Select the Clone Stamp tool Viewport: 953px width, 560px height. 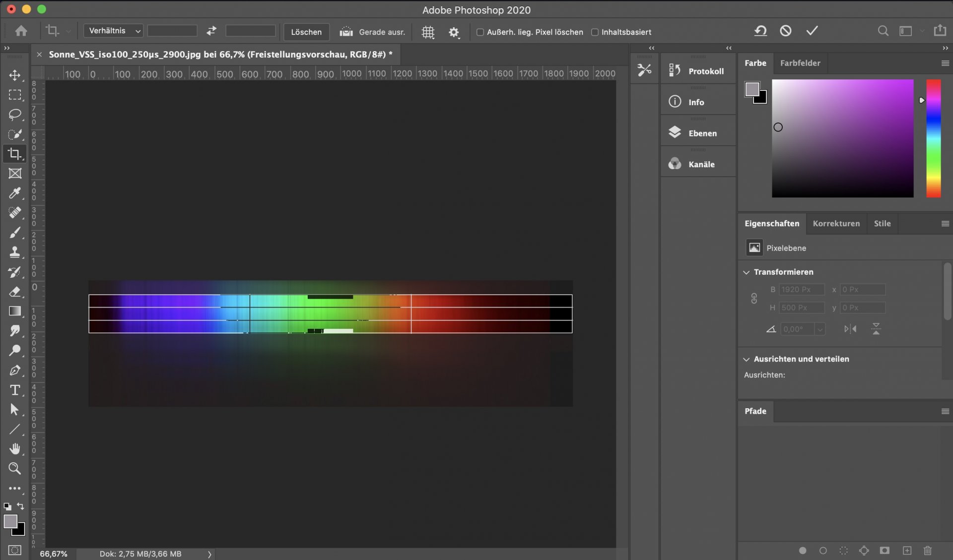(15, 252)
